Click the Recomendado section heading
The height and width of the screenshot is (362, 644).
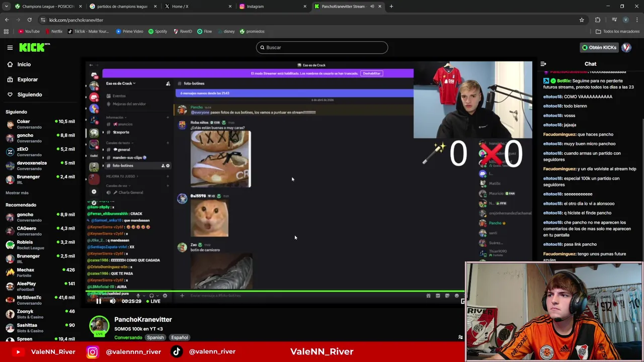point(21,205)
